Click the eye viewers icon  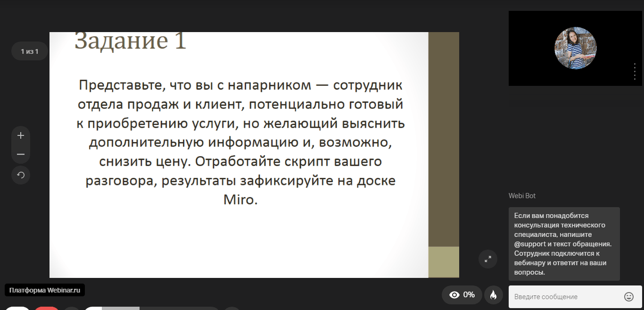454,295
